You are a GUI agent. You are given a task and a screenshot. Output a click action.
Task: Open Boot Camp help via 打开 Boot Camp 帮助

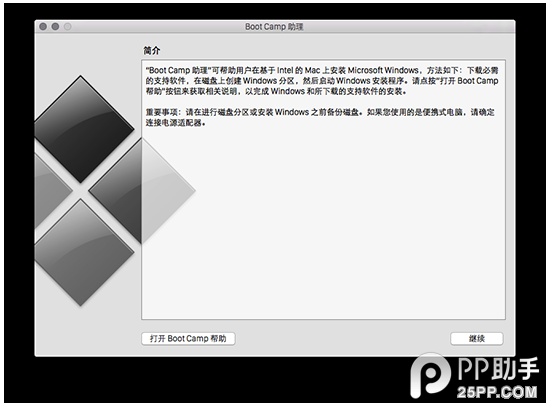[x=188, y=339]
